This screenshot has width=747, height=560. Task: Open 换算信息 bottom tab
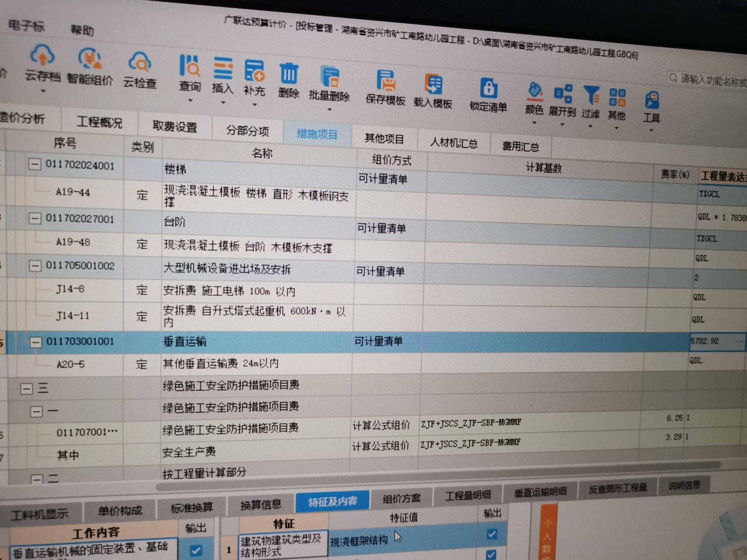pos(261,505)
